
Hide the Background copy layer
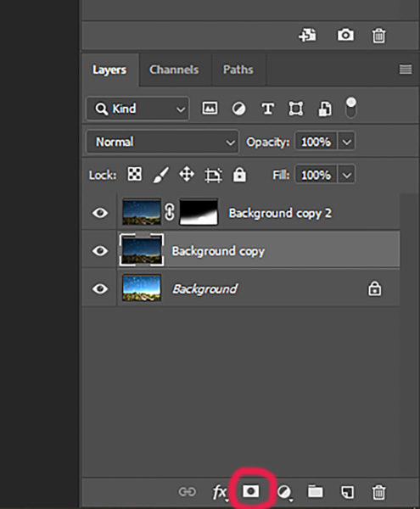click(100, 250)
